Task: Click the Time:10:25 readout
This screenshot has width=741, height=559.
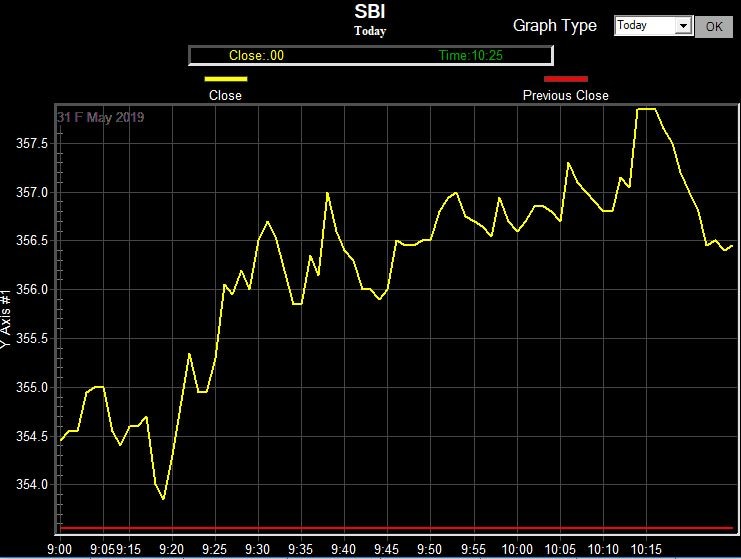Action: (x=470, y=56)
